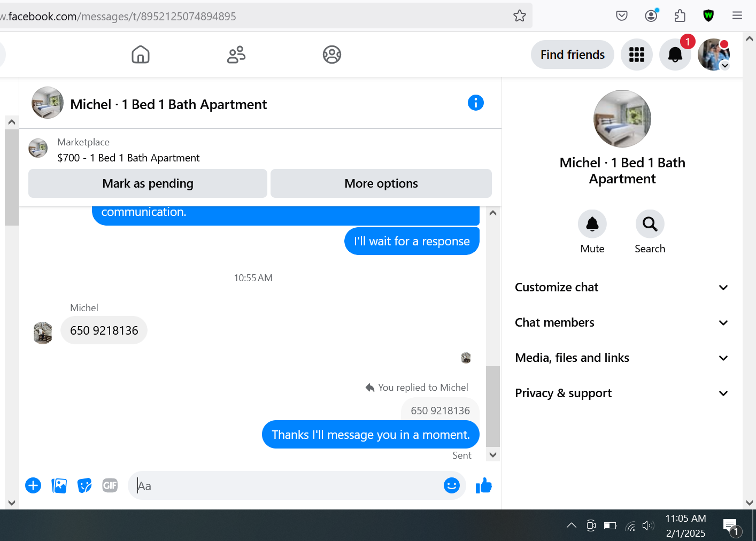Viewport: 756px width, 541px height.
Task: Open the Facebook menu grid icon
Action: pos(637,55)
